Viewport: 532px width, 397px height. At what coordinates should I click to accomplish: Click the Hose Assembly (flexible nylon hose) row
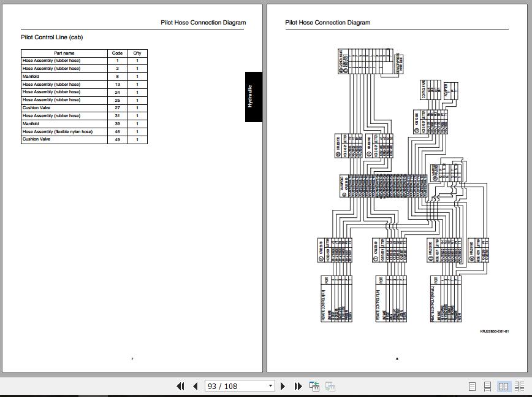pos(84,131)
